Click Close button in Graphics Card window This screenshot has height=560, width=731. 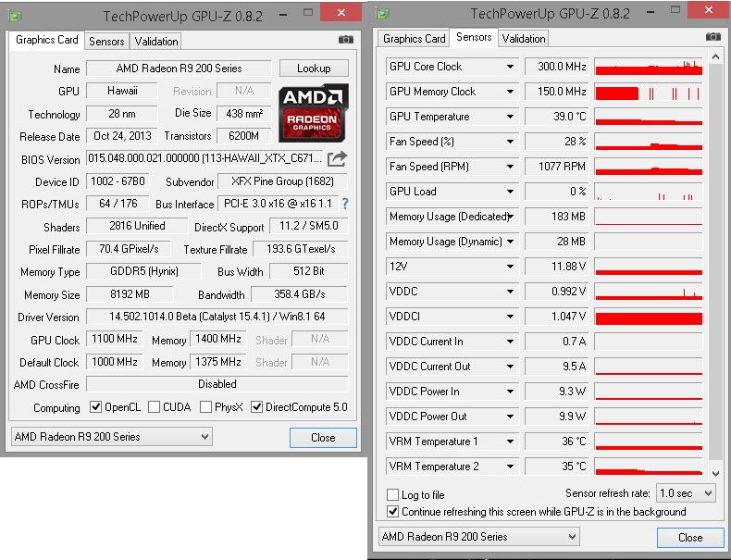click(323, 438)
